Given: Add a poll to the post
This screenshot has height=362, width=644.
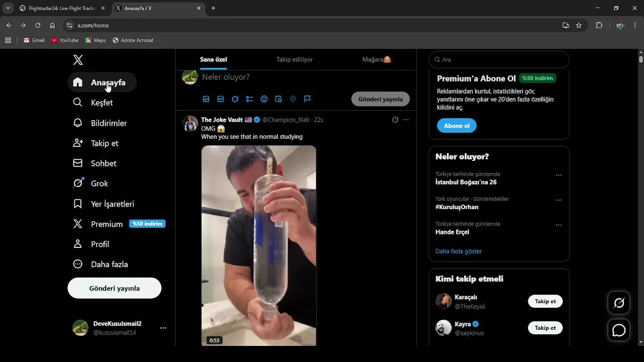Looking at the screenshot, I should [250, 99].
